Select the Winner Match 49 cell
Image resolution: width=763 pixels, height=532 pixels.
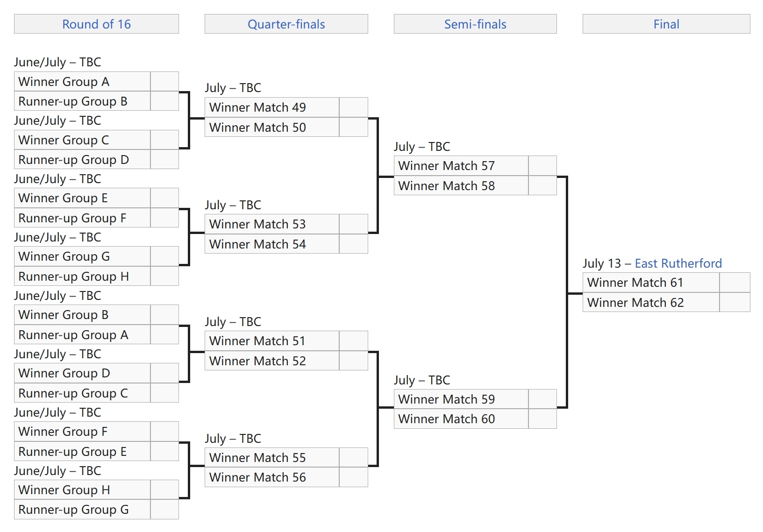tap(271, 107)
